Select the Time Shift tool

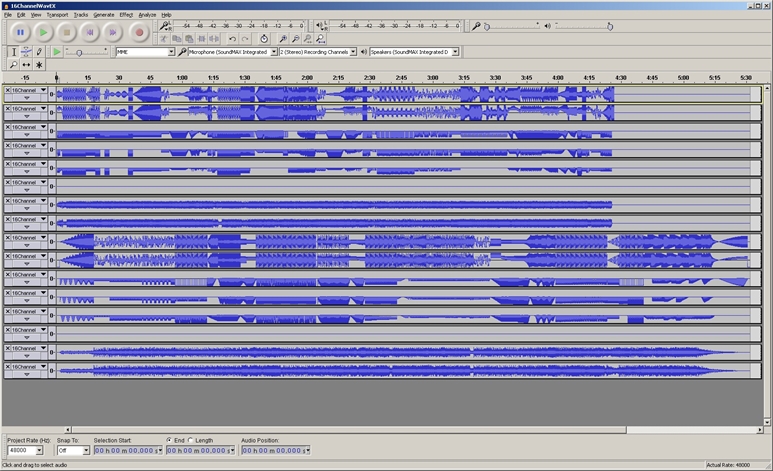pyautogui.click(x=26, y=64)
